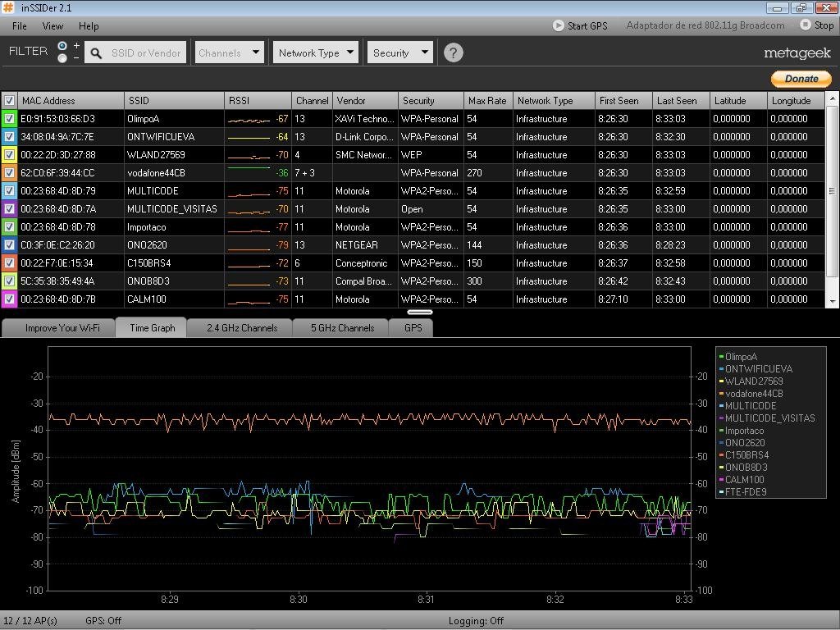Screen dimensions: 840x630
Task: Toggle the select-all checkbox in header
Action: pyautogui.click(x=9, y=101)
